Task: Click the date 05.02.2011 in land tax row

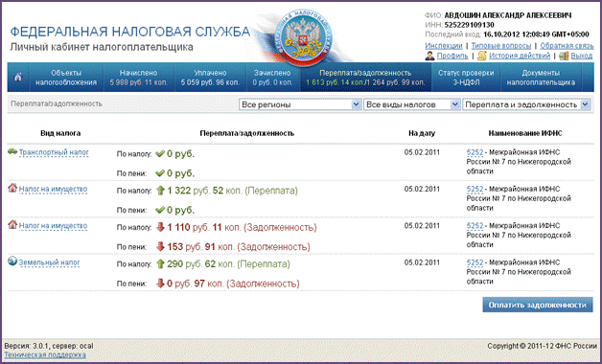Action: (x=422, y=262)
